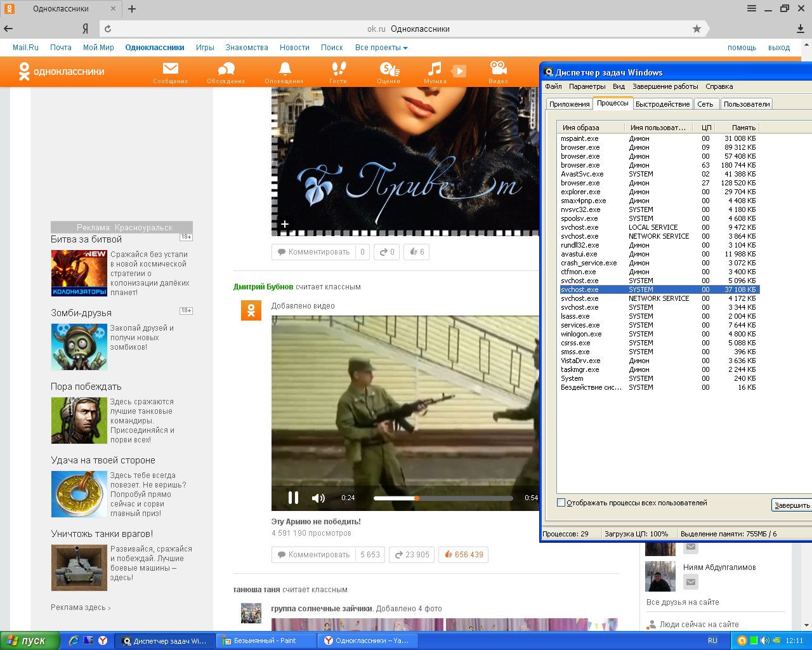Open Завершение работы menu in Task Manager
Viewport: 812px width, 650px height.
click(665, 86)
